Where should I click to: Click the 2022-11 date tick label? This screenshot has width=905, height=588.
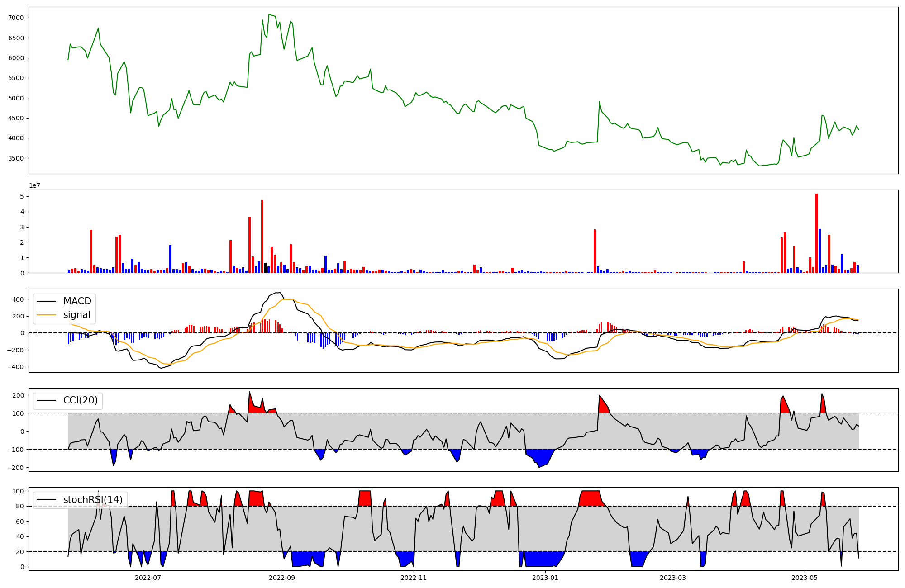click(414, 578)
